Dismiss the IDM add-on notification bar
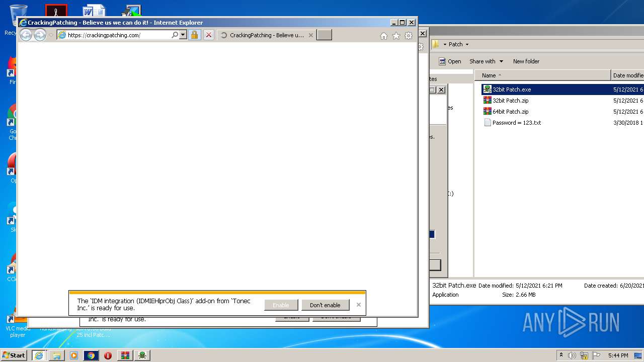Viewport: 644px width, 362px height. (x=358, y=305)
